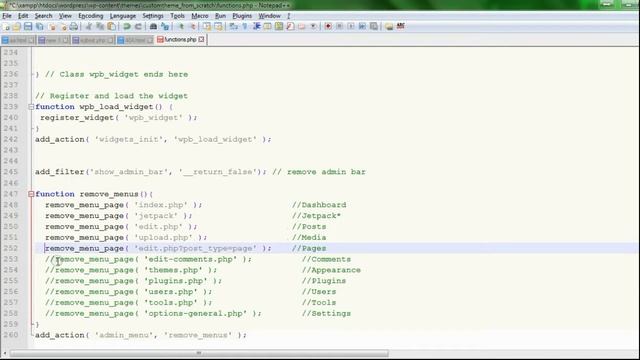The width and height of the screenshot is (640, 360).
Task: Click 'options-general.php' string on line 258
Action: pyautogui.click(x=196, y=313)
